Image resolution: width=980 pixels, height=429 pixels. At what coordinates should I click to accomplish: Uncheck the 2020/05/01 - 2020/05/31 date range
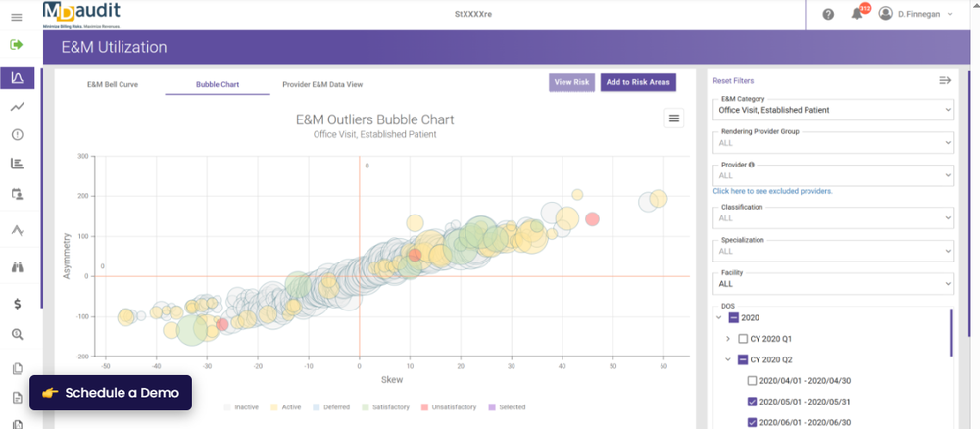click(752, 402)
